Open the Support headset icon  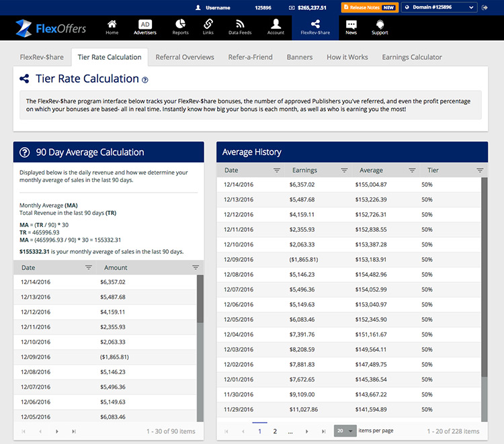pyautogui.click(x=380, y=24)
